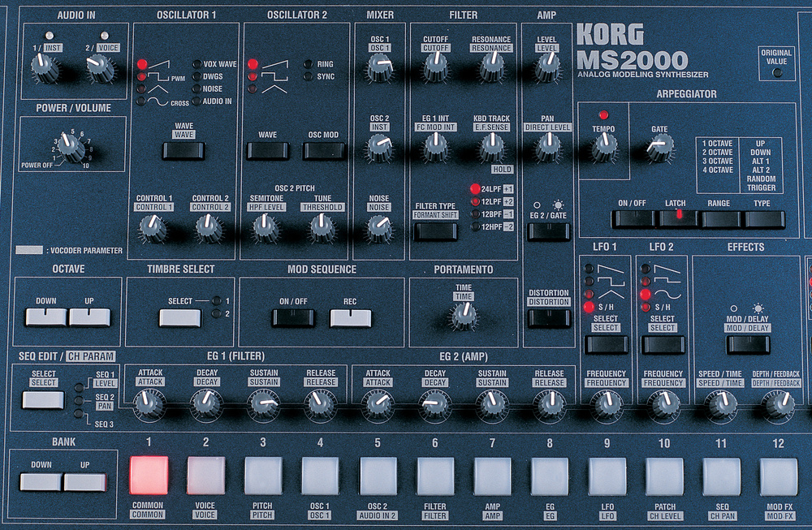Screen dimensions: 812x530
Task: Click the Oscillator 1 VOX WAVE LED
Action: [197, 64]
